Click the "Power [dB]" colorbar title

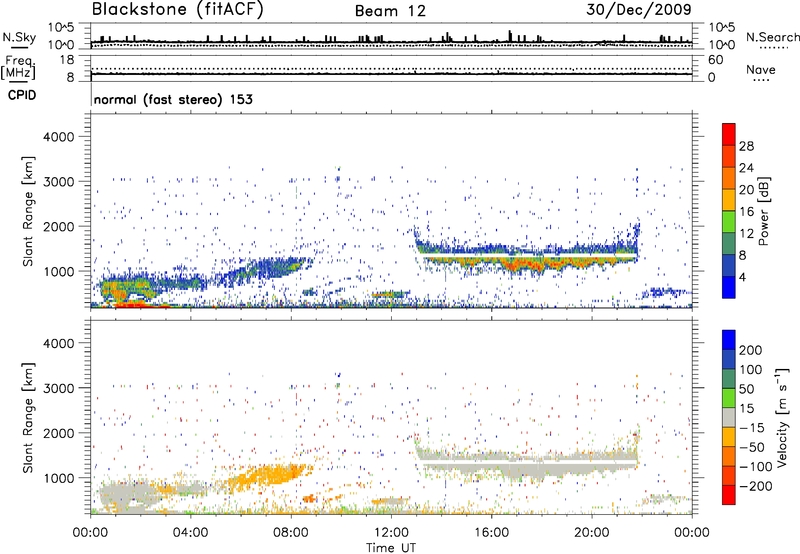pos(764,211)
